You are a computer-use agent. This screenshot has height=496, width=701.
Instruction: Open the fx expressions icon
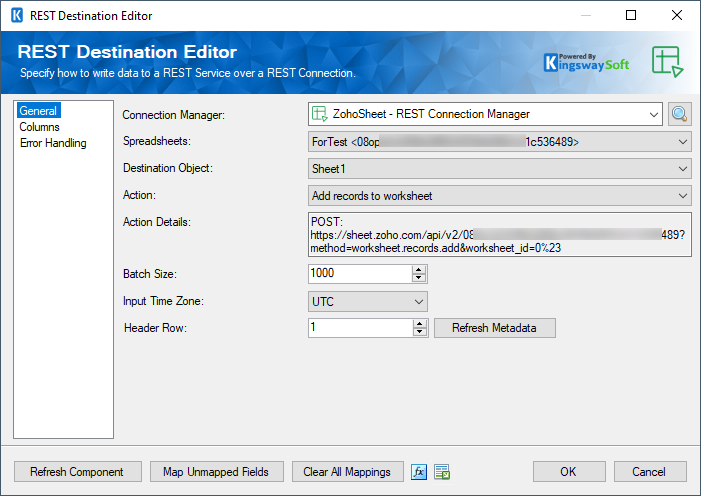click(419, 472)
